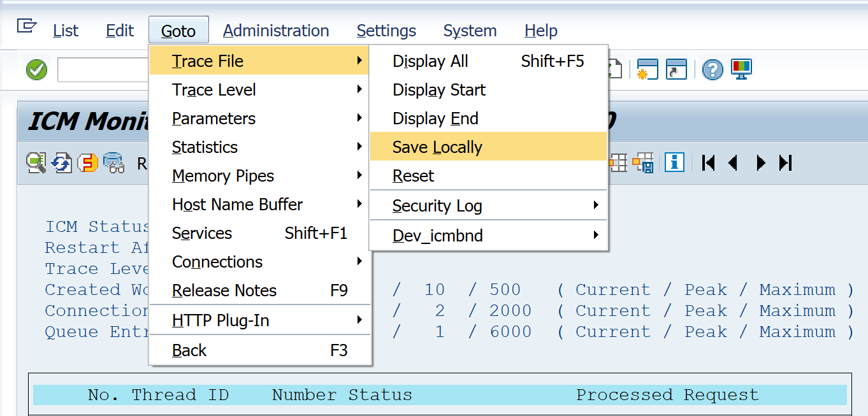Click the green checkmark Enter icon

37,69
